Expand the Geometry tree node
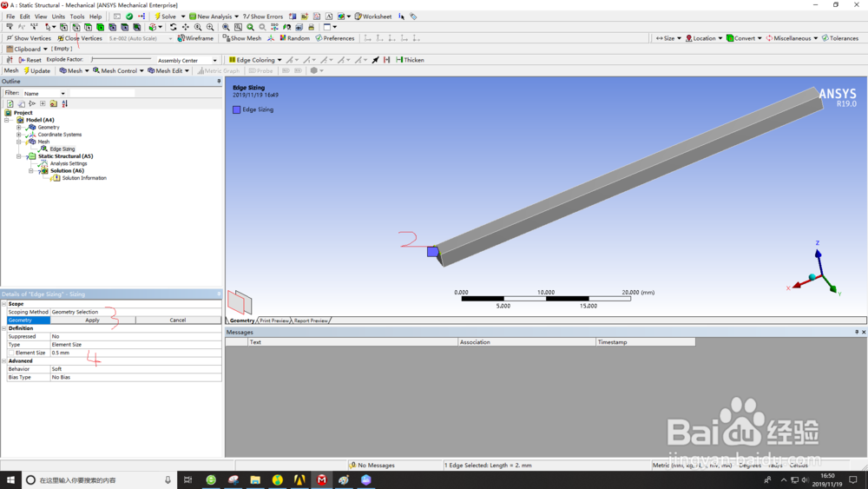The image size is (868, 489). point(18,128)
